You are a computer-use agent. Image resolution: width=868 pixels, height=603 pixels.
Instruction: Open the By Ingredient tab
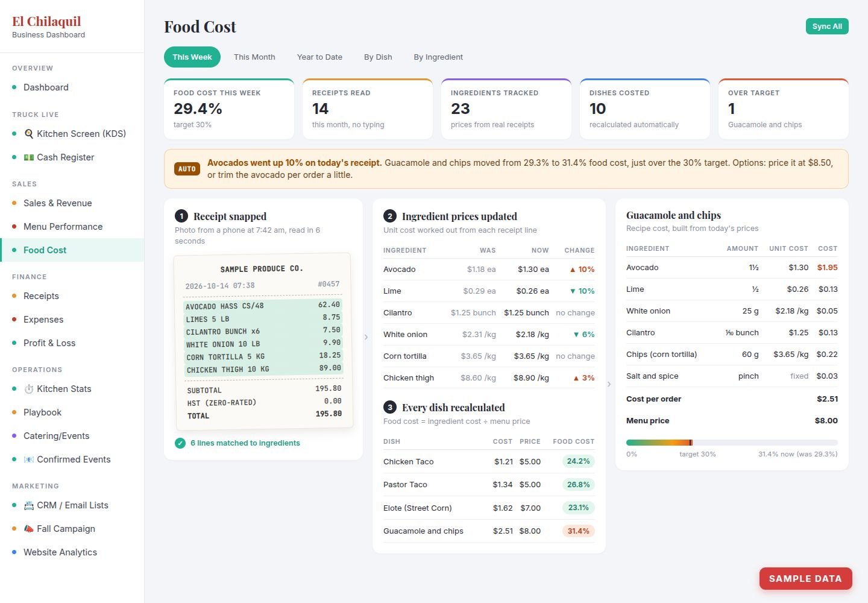438,57
